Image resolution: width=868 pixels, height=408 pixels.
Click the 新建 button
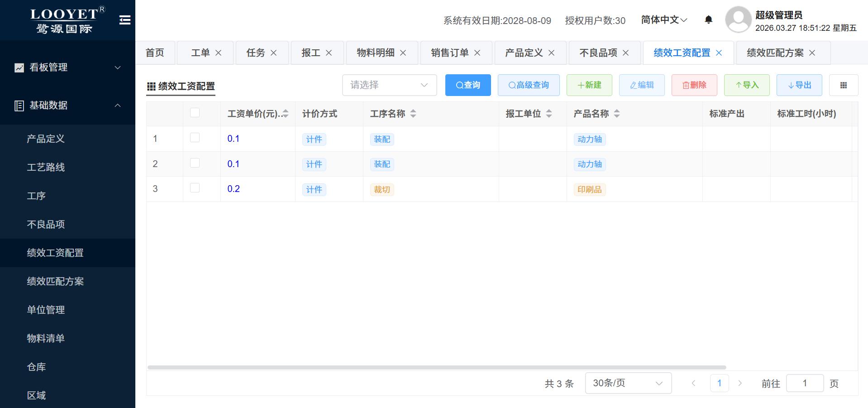(x=589, y=85)
